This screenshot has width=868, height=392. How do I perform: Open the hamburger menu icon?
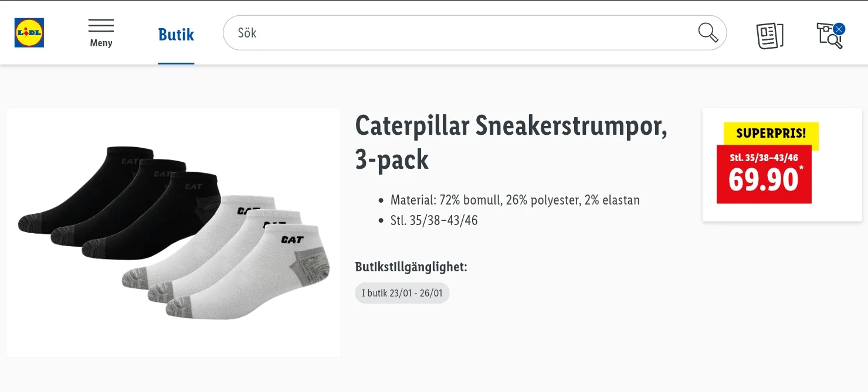point(101,26)
